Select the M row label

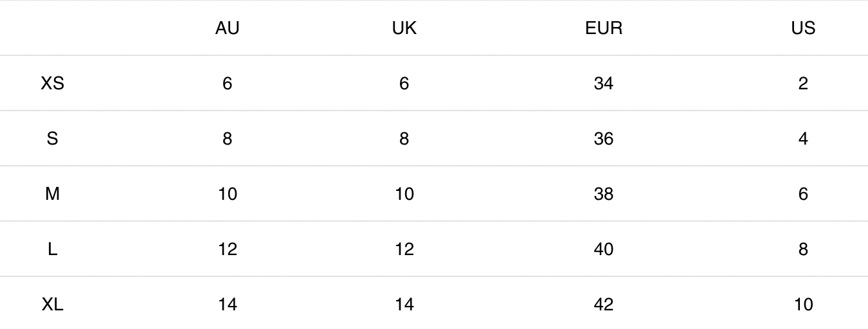[x=52, y=194]
